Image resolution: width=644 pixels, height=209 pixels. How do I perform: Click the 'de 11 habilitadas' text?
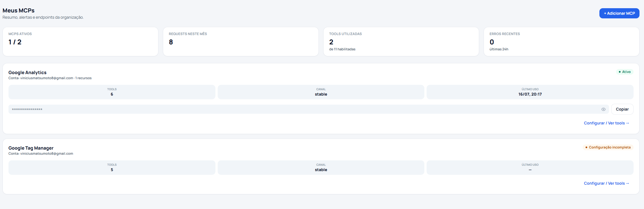(342, 49)
